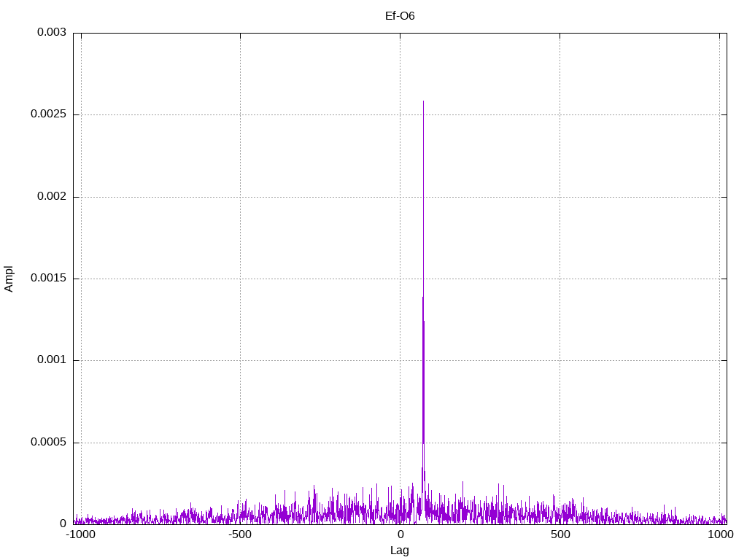Click the 500 x-axis tick label
The height and width of the screenshot is (560, 747).
(x=560, y=534)
